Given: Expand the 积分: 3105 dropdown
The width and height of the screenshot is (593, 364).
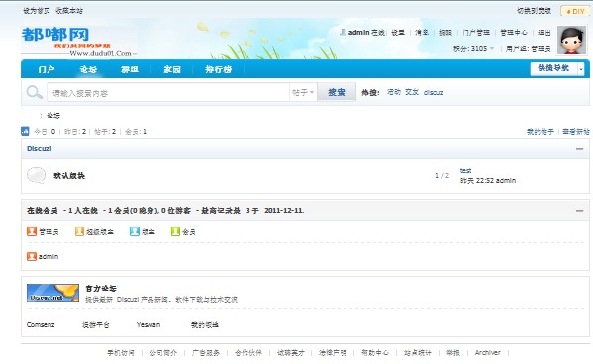Looking at the screenshot, I should pyautogui.click(x=492, y=48).
